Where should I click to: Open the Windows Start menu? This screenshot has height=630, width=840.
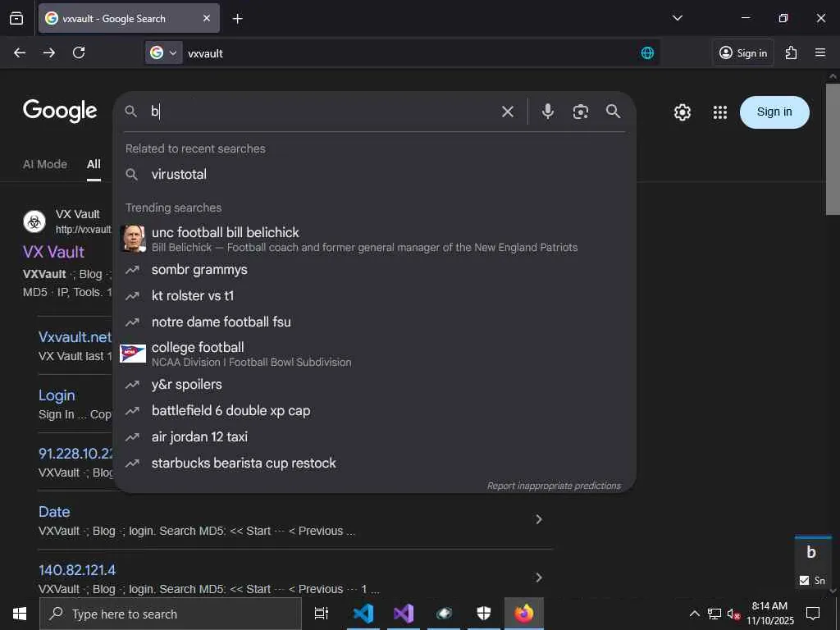[20, 614]
